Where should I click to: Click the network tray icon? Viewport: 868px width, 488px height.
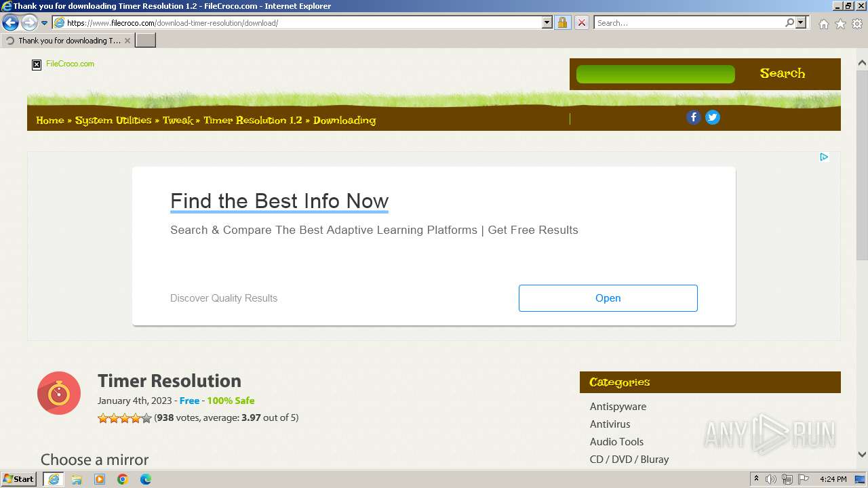click(x=787, y=479)
